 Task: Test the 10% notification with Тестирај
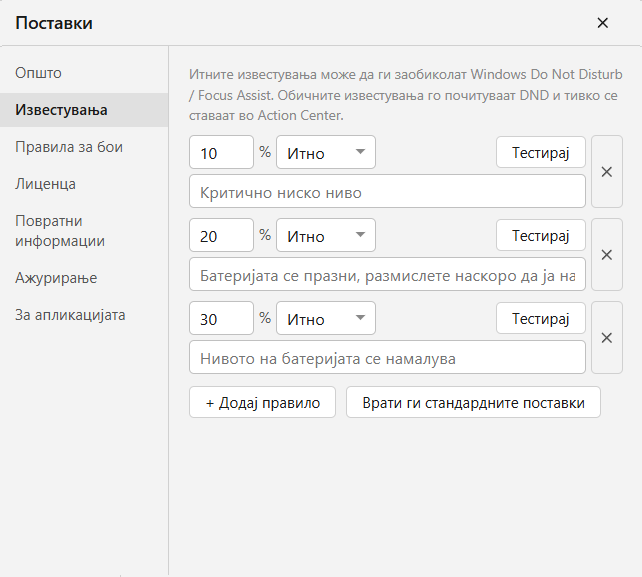pyautogui.click(x=541, y=152)
